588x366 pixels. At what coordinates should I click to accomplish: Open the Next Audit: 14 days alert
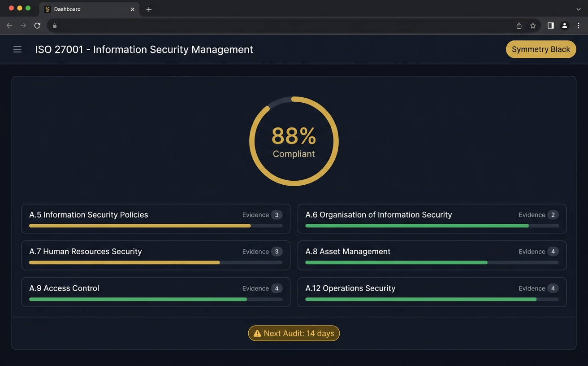point(294,333)
